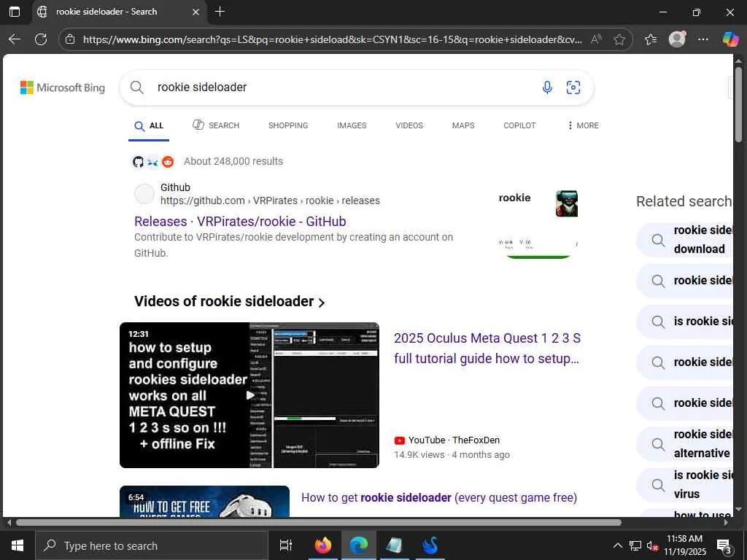Screen dimensions: 747x560
Task: Click the browser address bar URL
Action: coord(332,39)
